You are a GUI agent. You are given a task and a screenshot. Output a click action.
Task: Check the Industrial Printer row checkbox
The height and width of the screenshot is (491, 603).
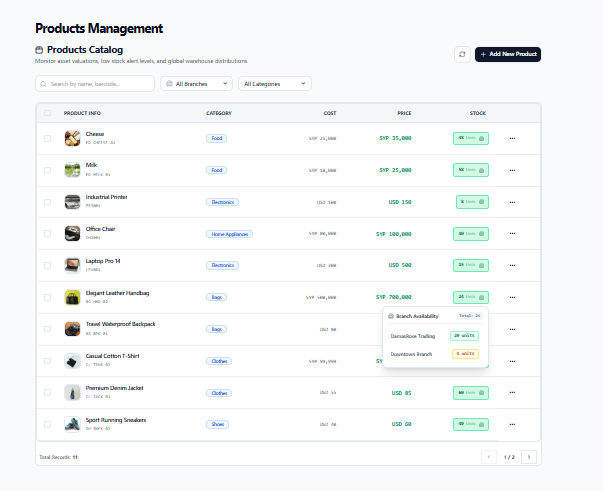tap(47, 202)
